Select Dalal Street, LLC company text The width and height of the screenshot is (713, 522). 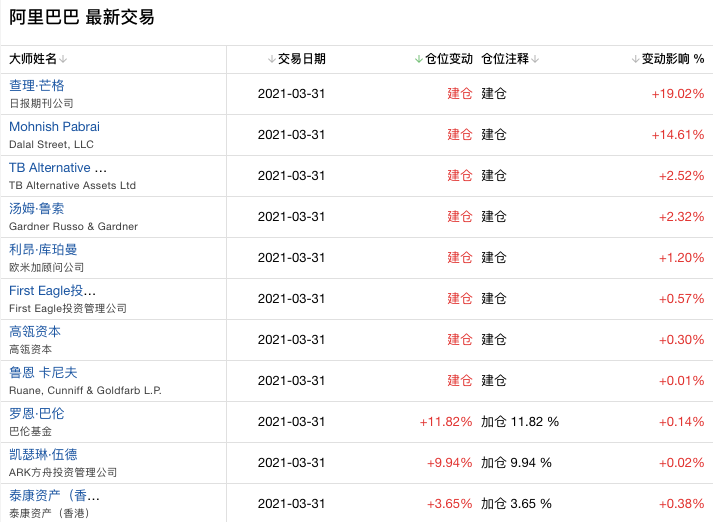click(51, 145)
